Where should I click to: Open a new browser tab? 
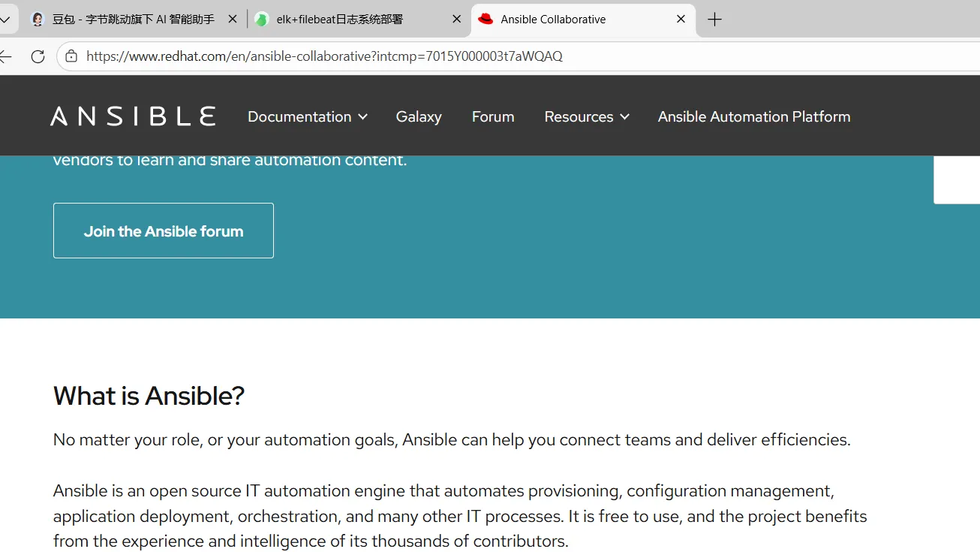pos(714,20)
